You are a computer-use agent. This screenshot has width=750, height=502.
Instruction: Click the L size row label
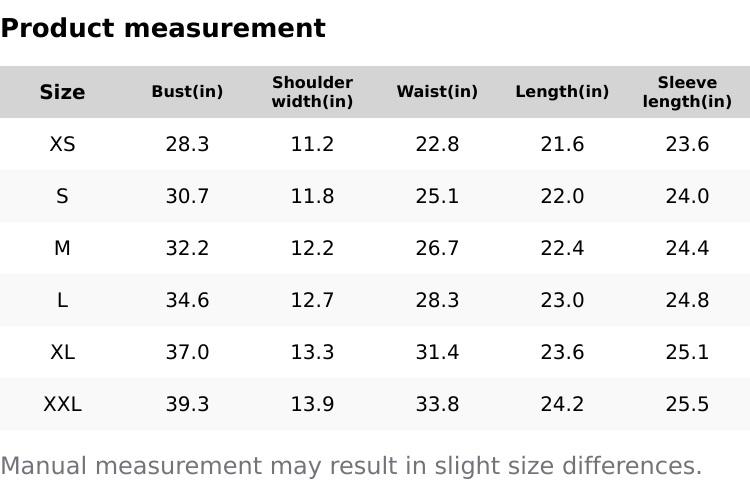coord(62,300)
